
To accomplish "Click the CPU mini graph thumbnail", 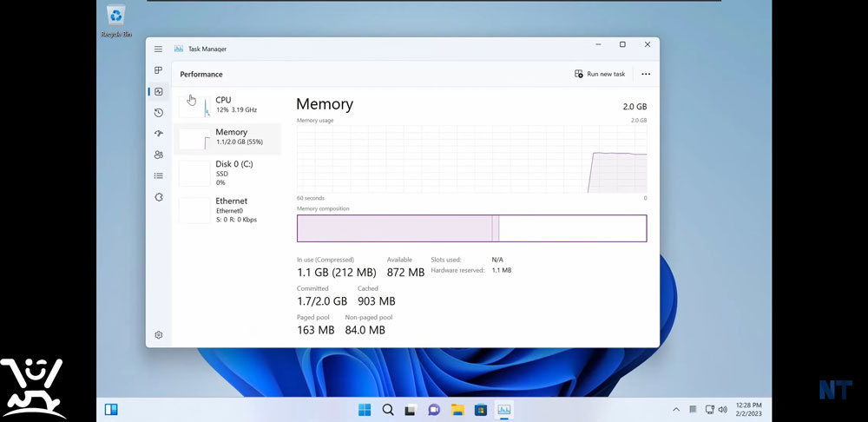I will coord(194,106).
